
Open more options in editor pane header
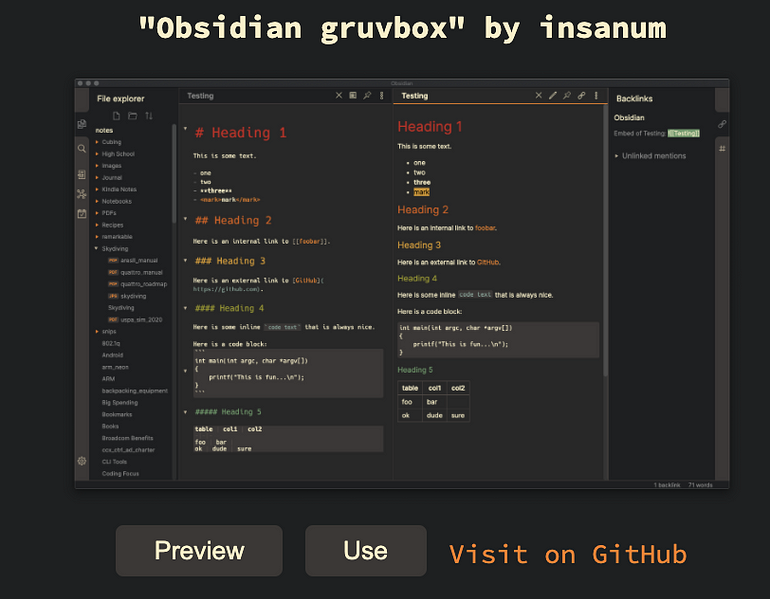click(x=382, y=95)
